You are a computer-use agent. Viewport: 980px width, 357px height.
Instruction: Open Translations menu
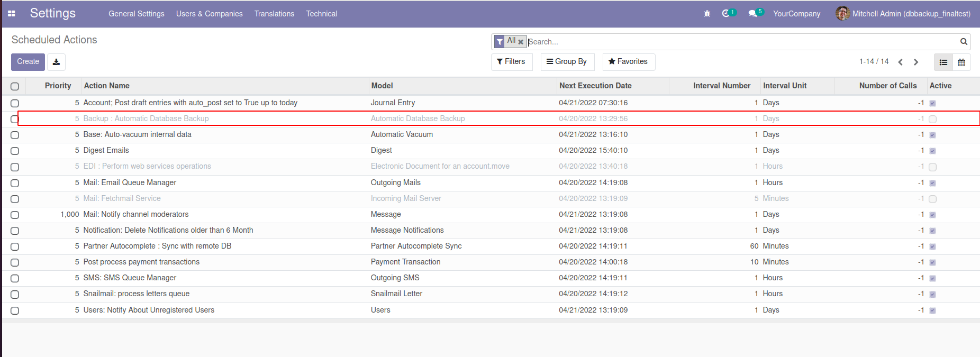click(x=274, y=14)
